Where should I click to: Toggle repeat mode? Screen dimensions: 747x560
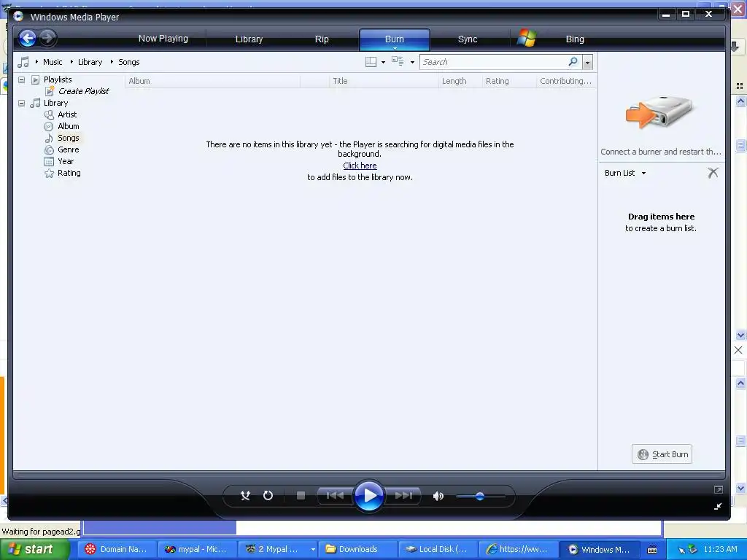pos(268,496)
